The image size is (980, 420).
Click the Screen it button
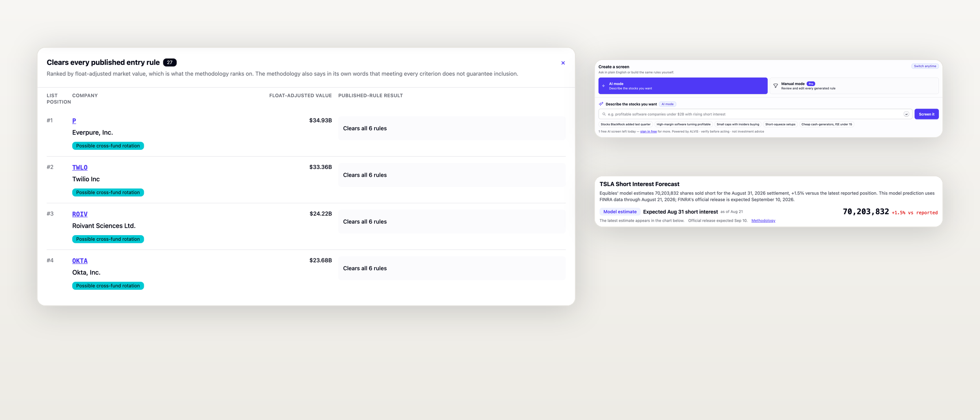tap(927, 114)
